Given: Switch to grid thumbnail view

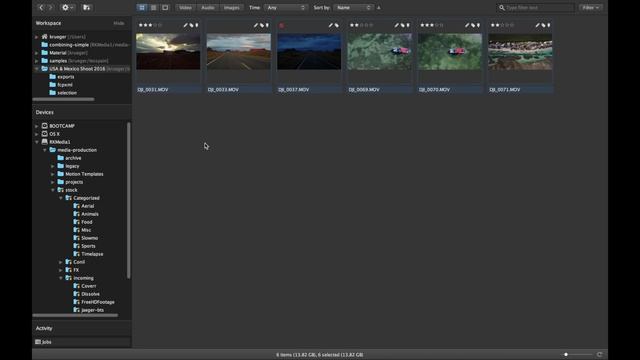Looking at the screenshot, I should (142, 8).
